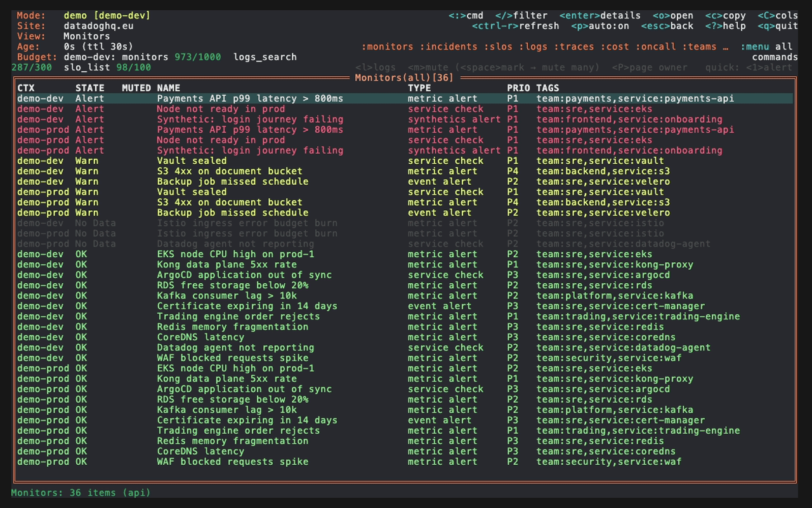Sort by the NAME column header
This screenshot has height=508, width=812.
tap(169, 88)
